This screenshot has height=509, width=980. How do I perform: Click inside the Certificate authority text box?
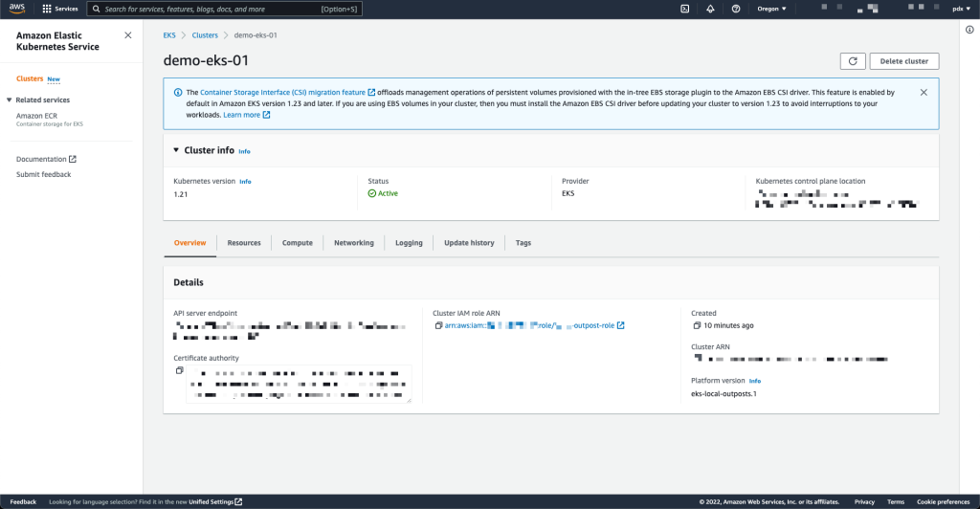click(x=299, y=384)
